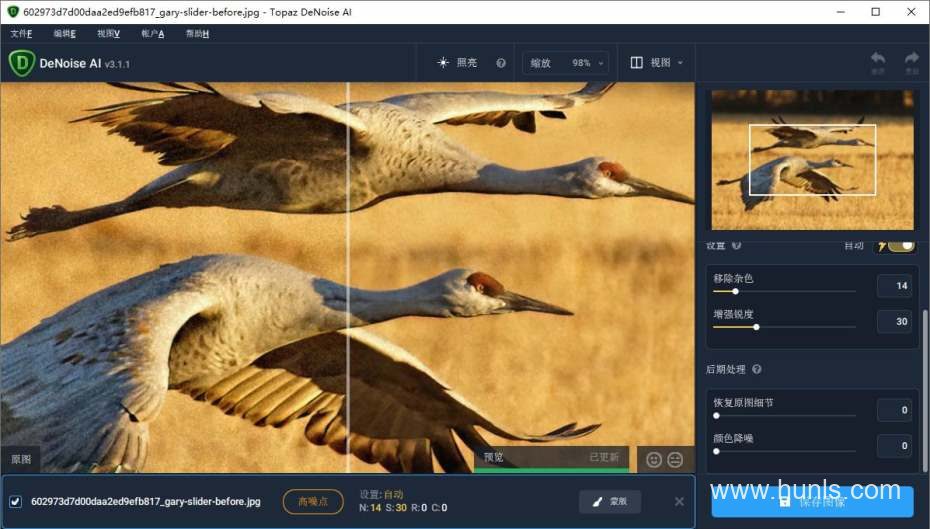Click the redo arrow icon
Screen dimensions: 930x529
point(912,59)
